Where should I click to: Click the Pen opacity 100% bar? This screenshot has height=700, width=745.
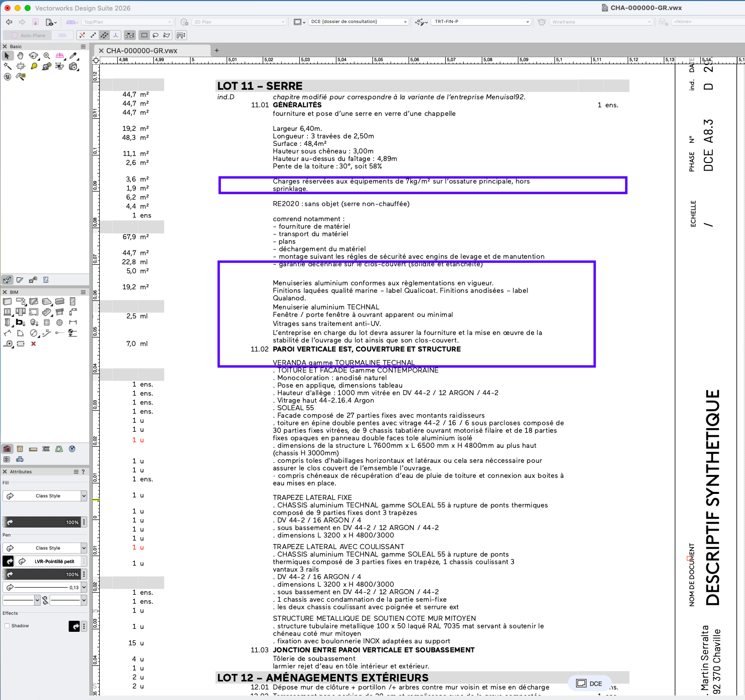pos(42,574)
